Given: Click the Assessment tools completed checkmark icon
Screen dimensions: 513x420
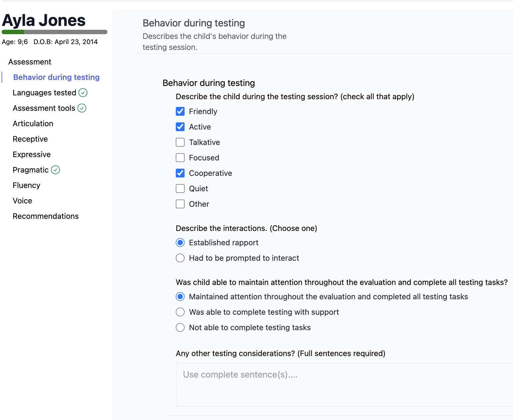Looking at the screenshot, I should click(82, 108).
